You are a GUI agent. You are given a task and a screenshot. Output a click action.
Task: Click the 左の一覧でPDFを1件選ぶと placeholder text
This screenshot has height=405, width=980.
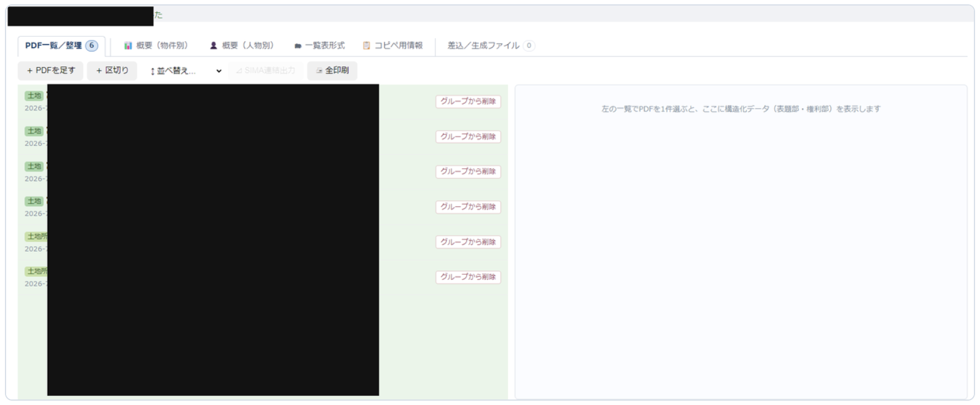pyautogui.click(x=741, y=109)
